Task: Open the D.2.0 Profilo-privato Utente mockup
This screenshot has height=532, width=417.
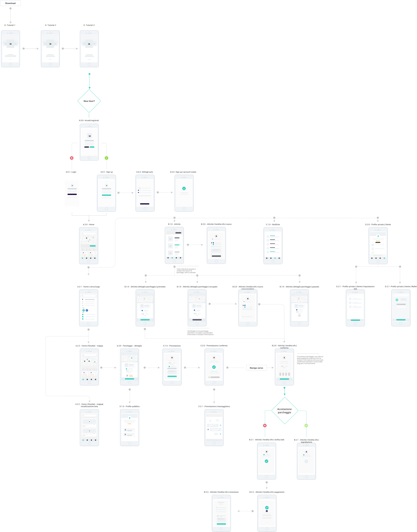Action: coord(378,246)
